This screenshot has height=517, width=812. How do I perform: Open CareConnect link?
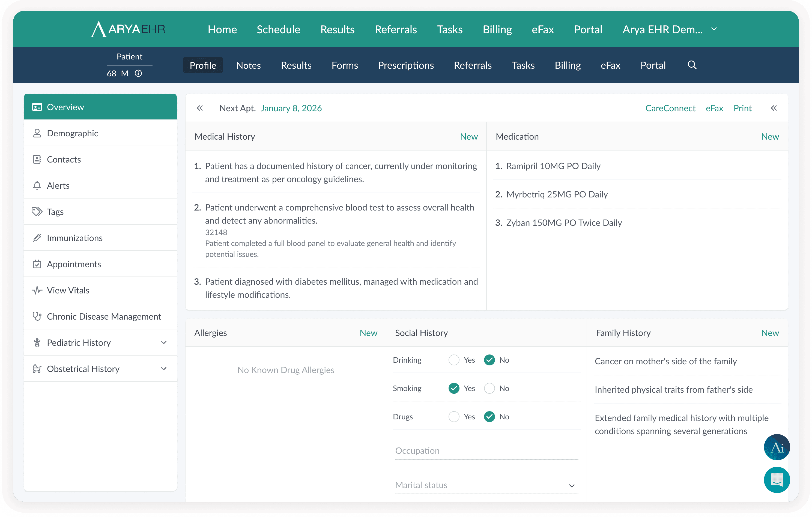670,108
